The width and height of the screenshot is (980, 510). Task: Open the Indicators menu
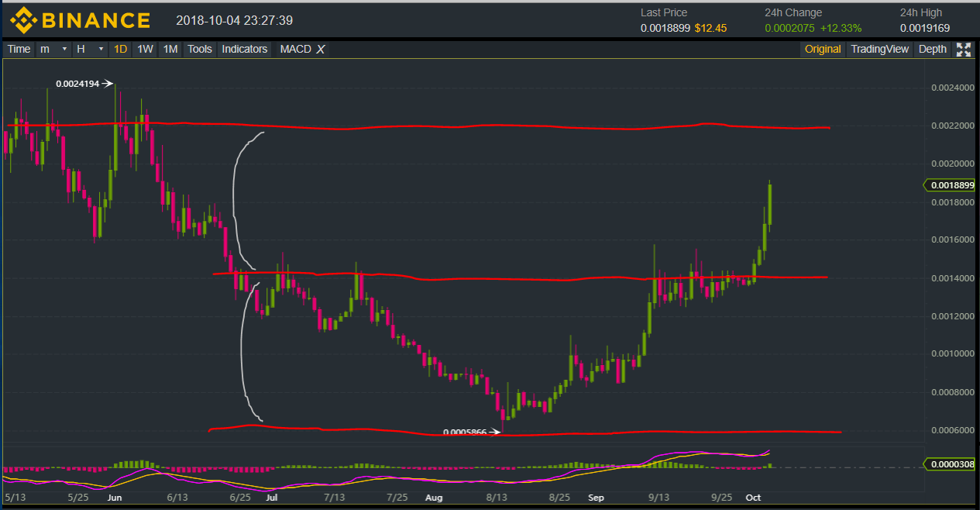[x=244, y=50]
